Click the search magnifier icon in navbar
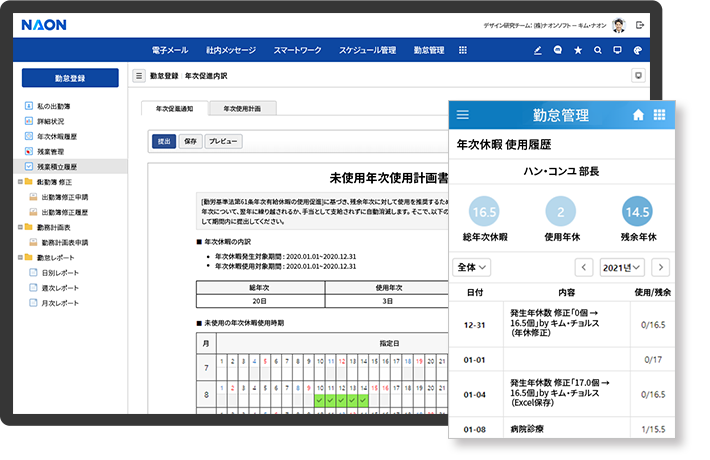Image resolution: width=710 pixels, height=460 pixels. point(598,50)
